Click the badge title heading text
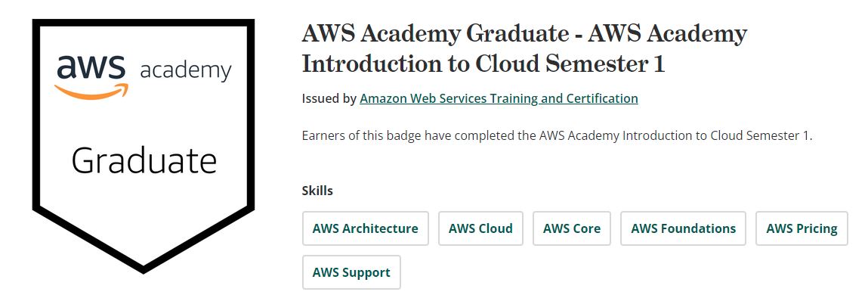 524,49
